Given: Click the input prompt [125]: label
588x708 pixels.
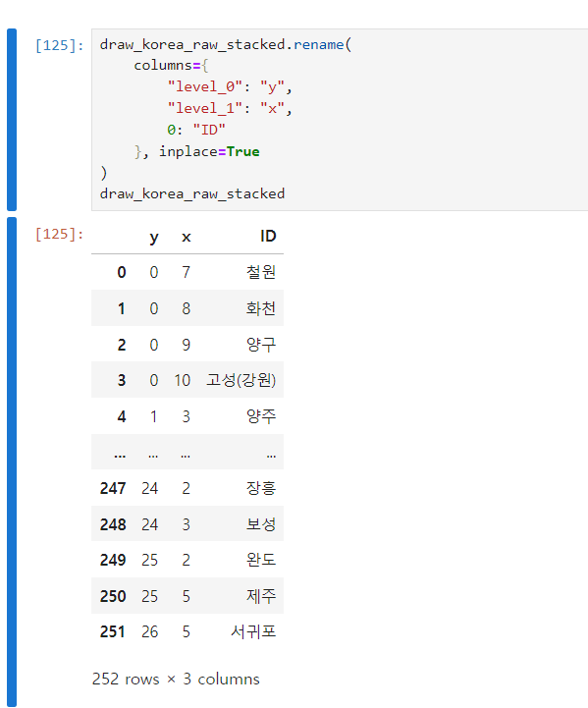Looking at the screenshot, I should pyautogui.click(x=59, y=45).
